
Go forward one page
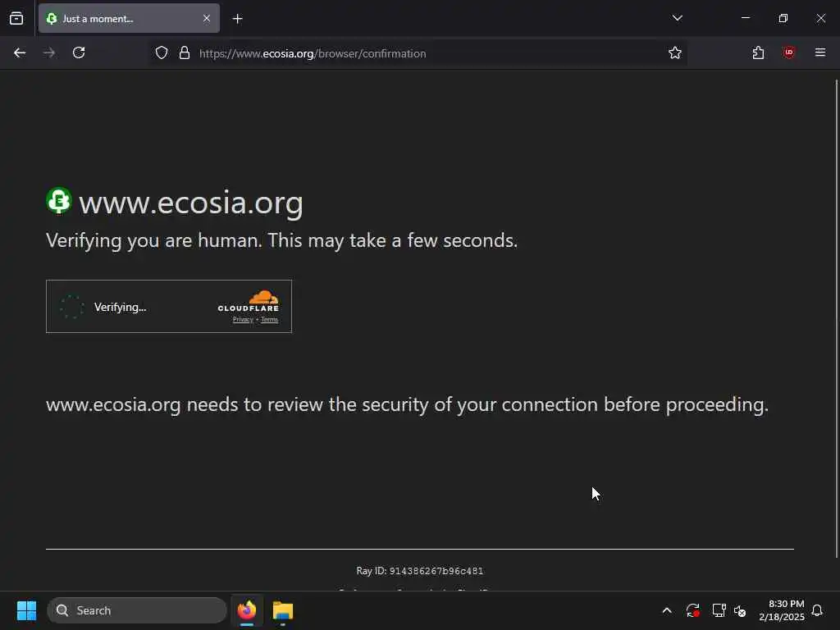point(49,53)
